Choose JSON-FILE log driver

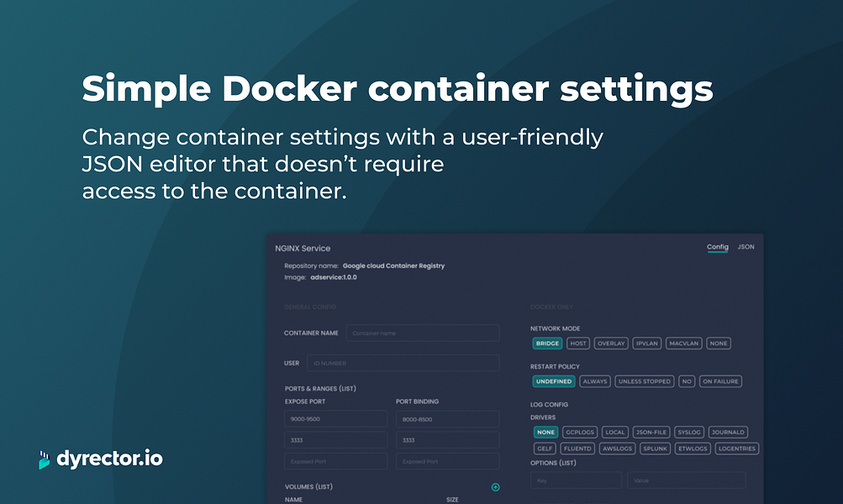pos(651,432)
